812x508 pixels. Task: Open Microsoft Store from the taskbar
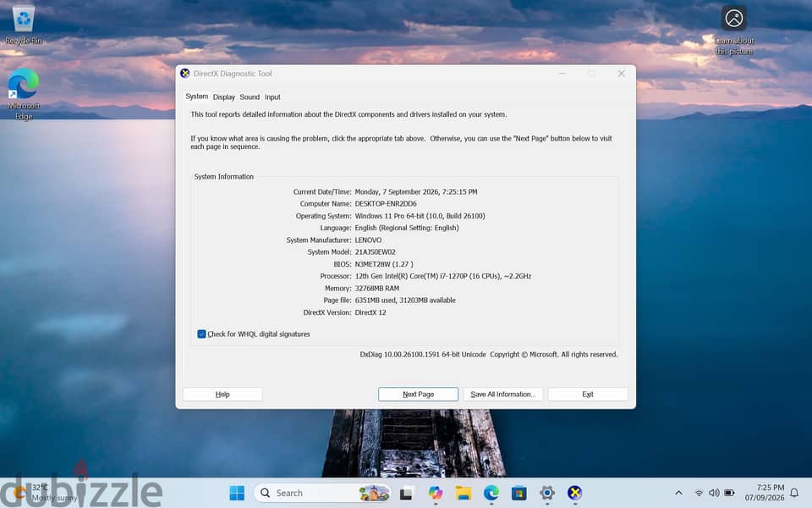tap(518, 493)
